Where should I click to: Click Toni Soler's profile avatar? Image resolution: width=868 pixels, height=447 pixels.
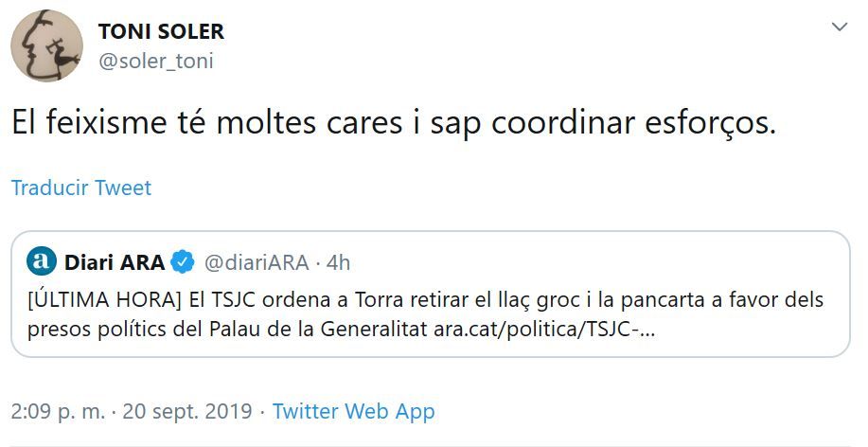coord(46,45)
